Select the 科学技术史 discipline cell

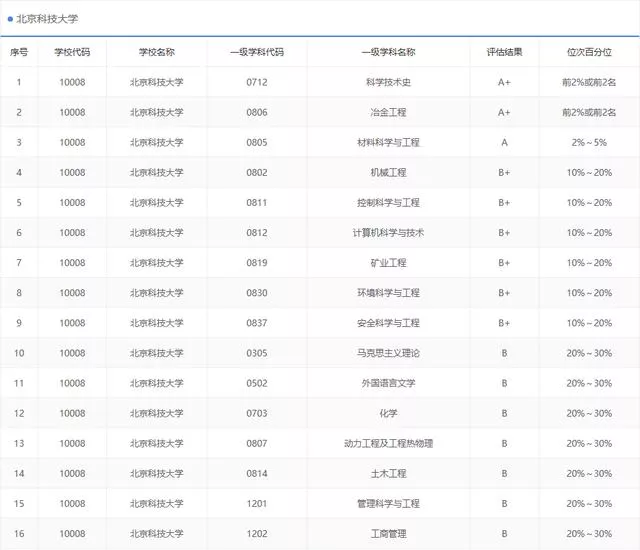click(x=388, y=82)
